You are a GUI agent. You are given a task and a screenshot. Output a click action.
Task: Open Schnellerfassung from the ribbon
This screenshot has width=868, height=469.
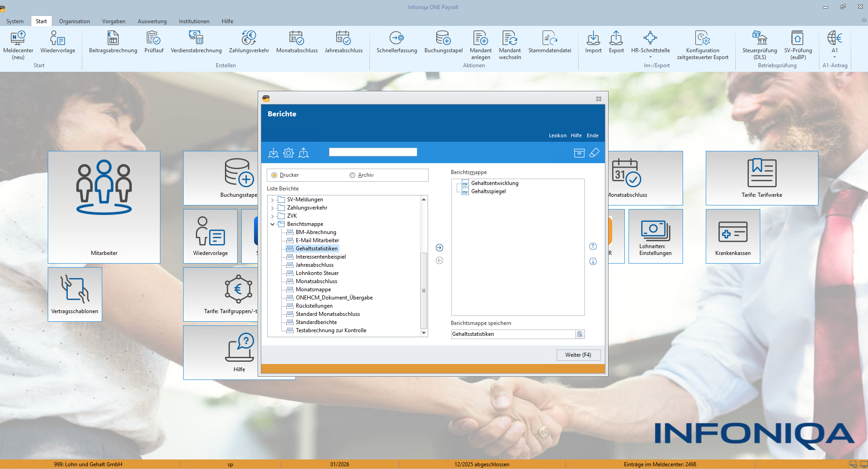coord(397,42)
